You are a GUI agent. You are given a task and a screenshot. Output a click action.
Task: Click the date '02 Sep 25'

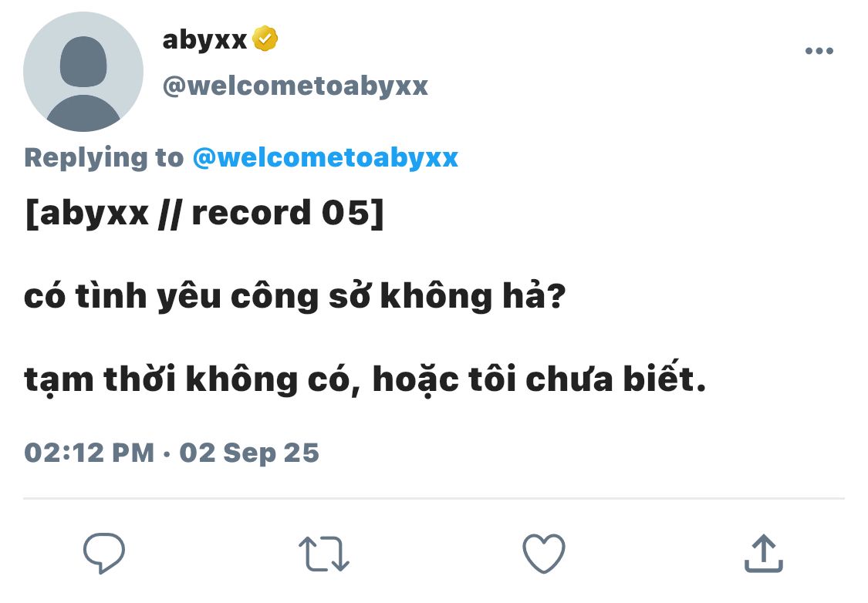249,453
